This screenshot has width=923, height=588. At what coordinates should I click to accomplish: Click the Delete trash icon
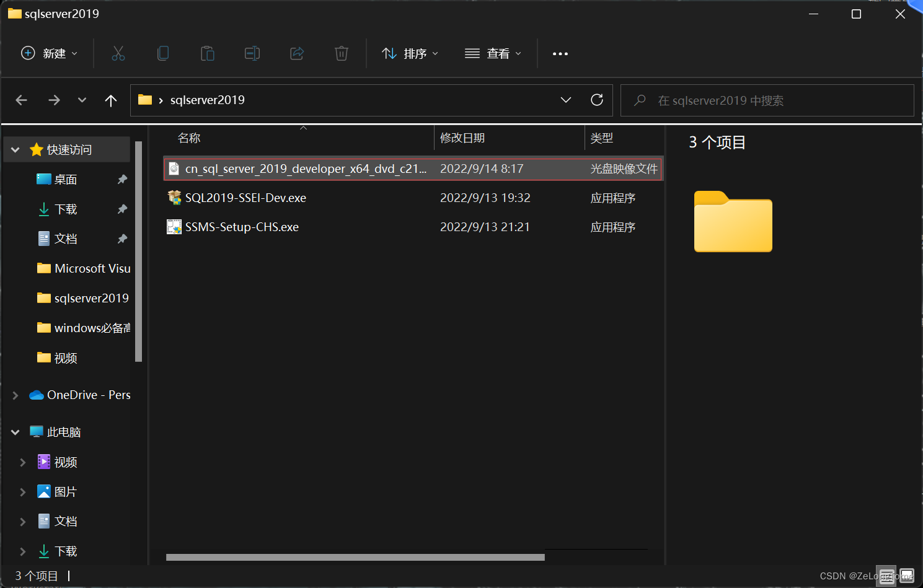click(342, 53)
